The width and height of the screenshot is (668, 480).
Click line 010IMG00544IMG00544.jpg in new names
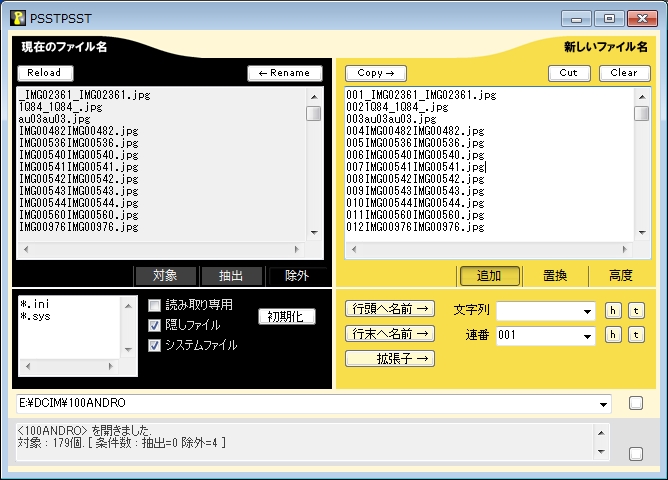tap(415, 203)
